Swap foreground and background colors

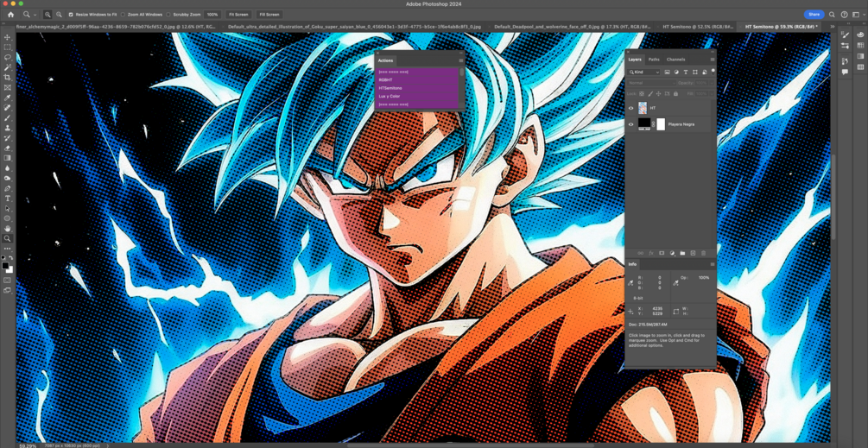pyautogui.click(x=11, y=257)
